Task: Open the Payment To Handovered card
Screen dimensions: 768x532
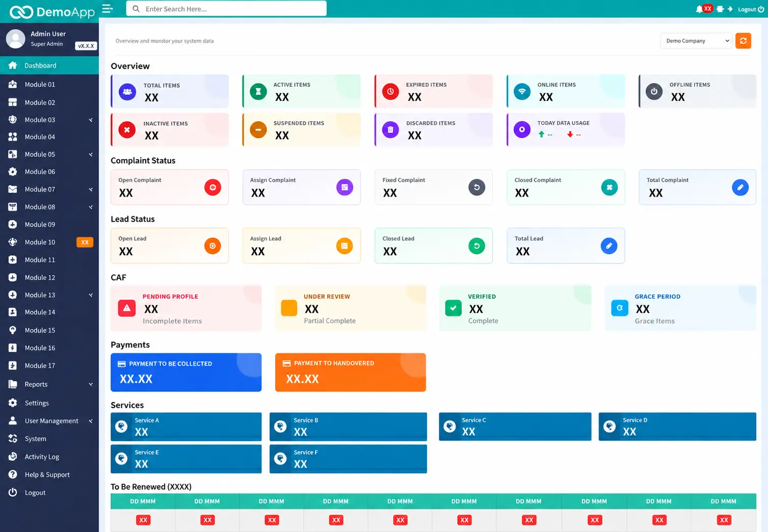Action: pos(351,373)
